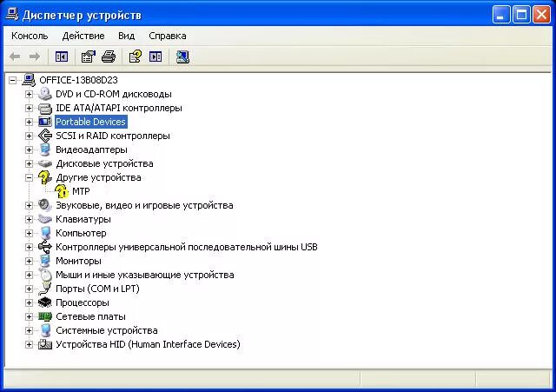556x392 pixels.
Task: Click the Device Manager title bar icon
Action: coord(12,15)
